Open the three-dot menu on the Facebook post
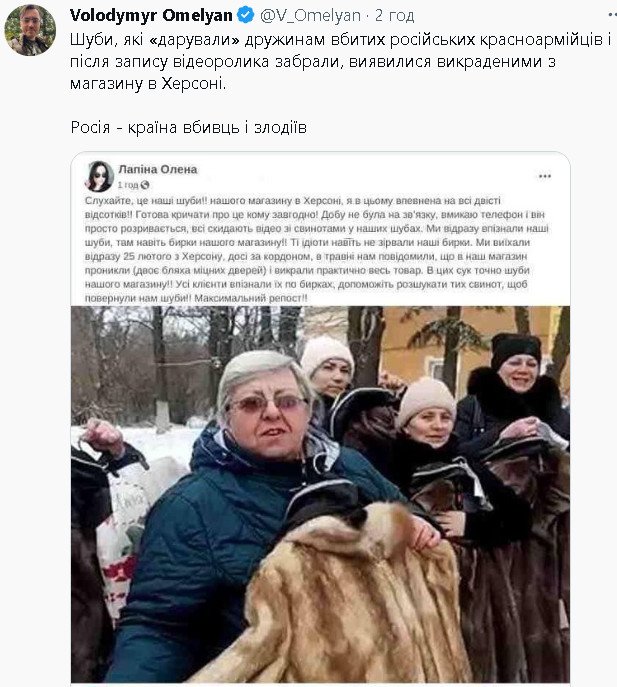The height and width of the screenshot is (687, 617). (x=545, y=176)
